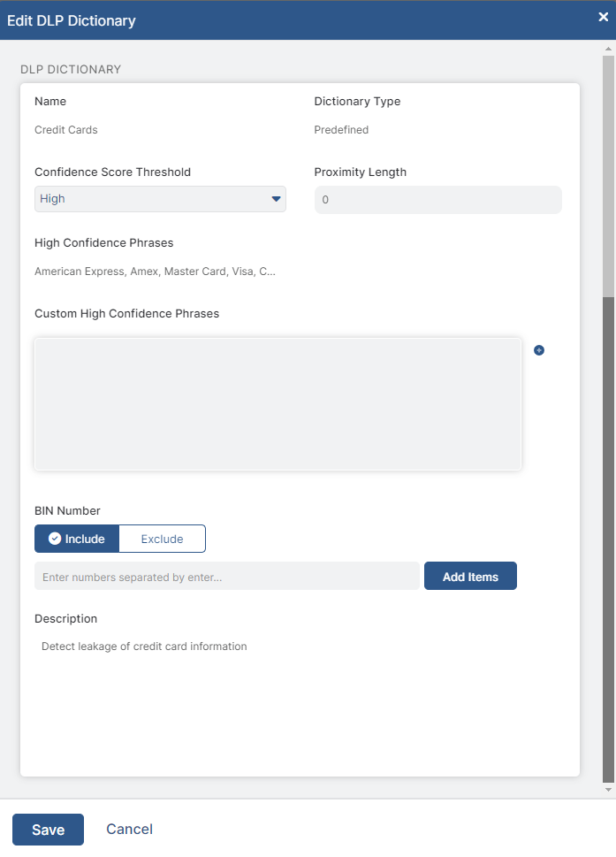The height and width of the screenshot is (857, 616).
Task: Click the BIN numbers entry field
Action: 226,576
